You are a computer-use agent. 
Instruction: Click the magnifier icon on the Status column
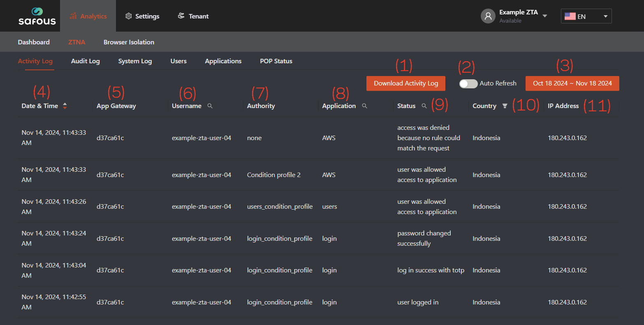click(424, 106)
